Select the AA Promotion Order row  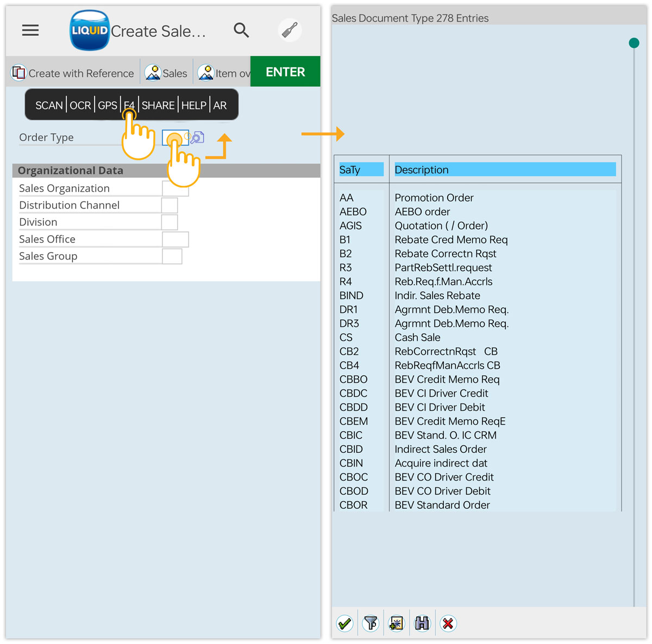478,198
